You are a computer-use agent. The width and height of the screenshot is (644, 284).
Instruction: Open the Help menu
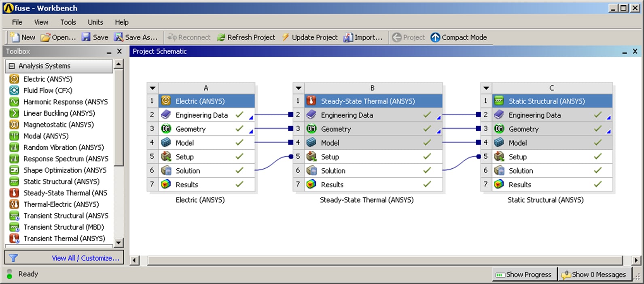pos(122,22)
